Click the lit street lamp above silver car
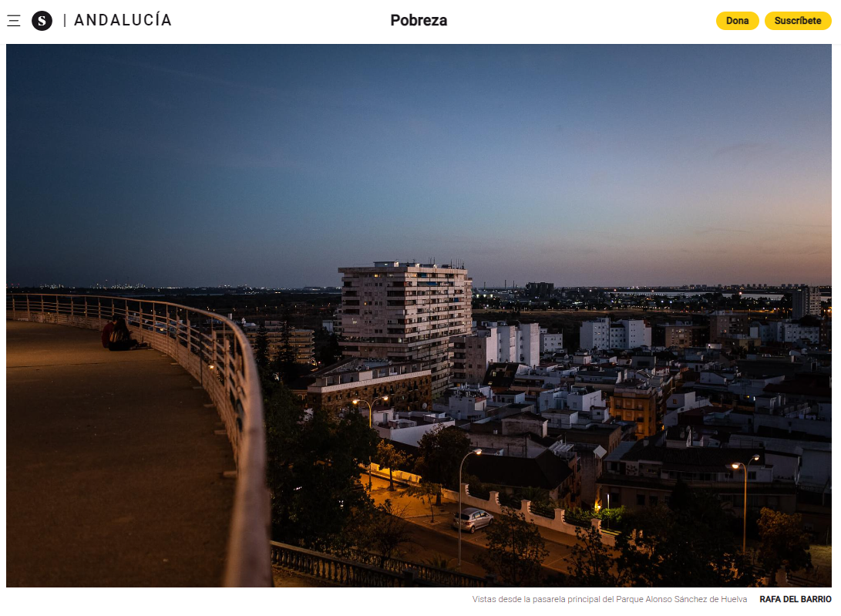The height and width of the screenshot is (616, 841). click(x=476, y=453)
